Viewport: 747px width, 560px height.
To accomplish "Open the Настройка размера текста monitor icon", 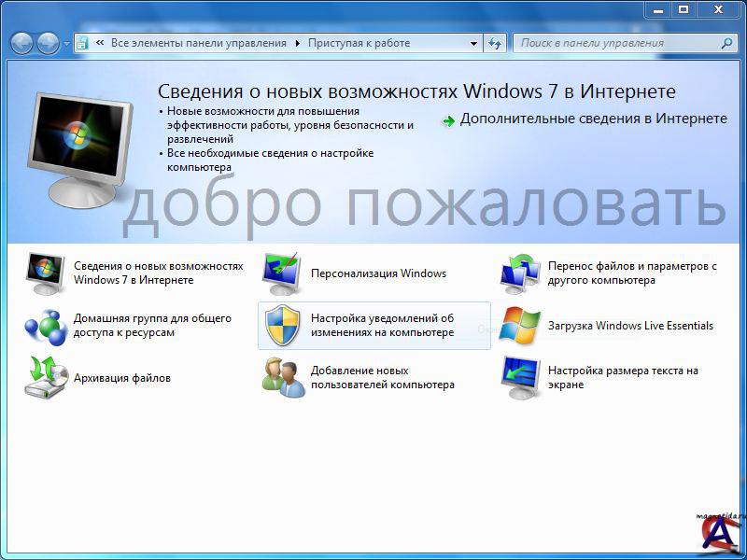I will pyautogui.click(x=520, y=378).
